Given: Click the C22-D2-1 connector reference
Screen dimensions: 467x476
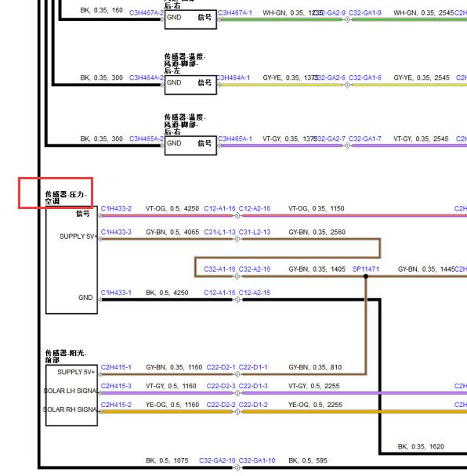Looking at the screenshot, I should pyautogui.click(x=221, y=367).
